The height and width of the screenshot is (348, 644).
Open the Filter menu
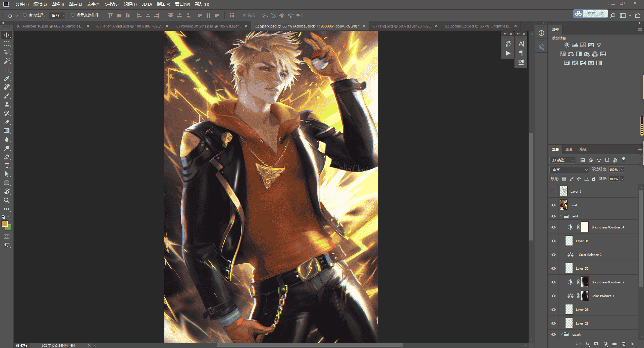tap(130, 4)
